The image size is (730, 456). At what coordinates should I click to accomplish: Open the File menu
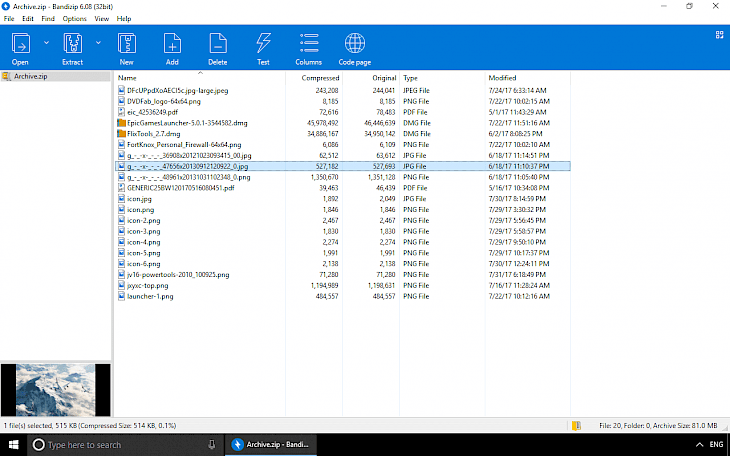[9, 19]
